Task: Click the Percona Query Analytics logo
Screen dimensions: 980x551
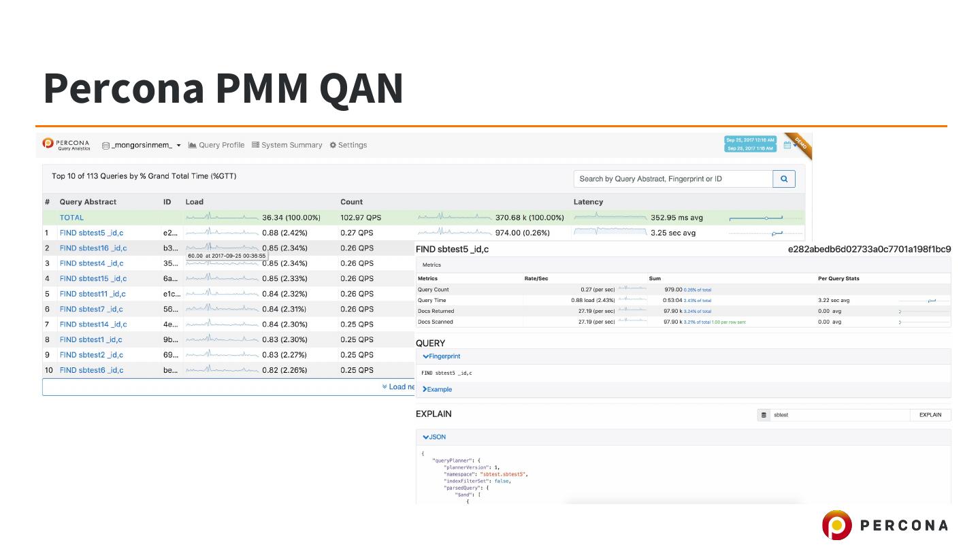Action: 66,144
